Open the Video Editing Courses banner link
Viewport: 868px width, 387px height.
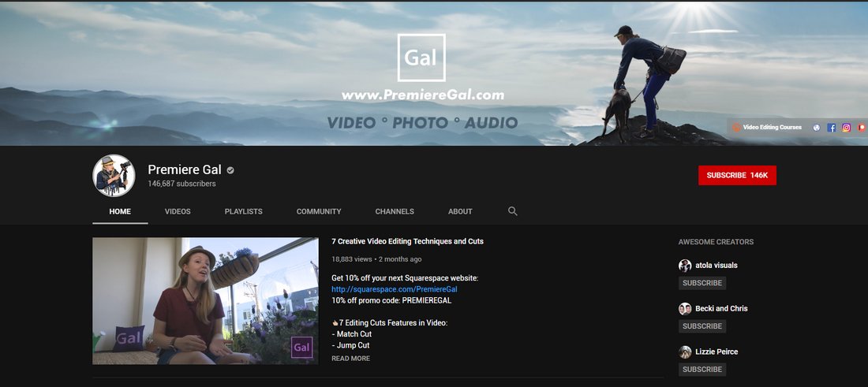[767, 127]
